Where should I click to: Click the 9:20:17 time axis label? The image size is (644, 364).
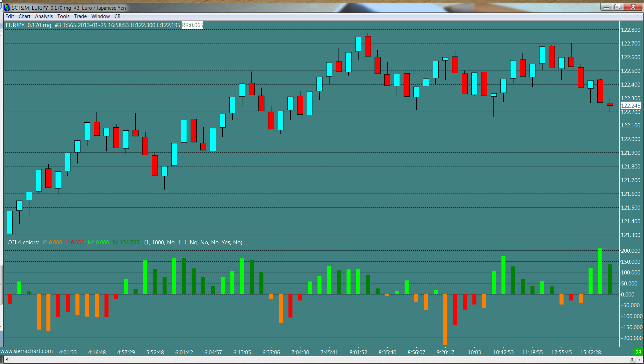pyautogui.click(x=445, y=352)
